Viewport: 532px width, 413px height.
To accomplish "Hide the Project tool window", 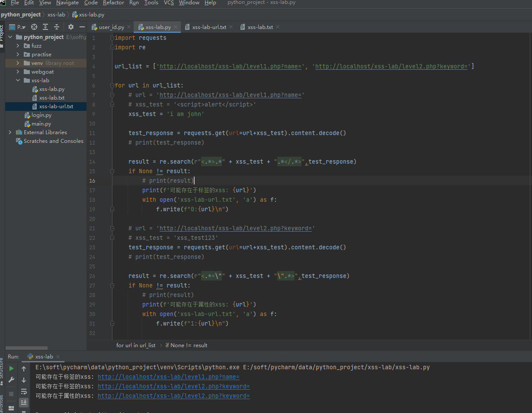I will tap(82, 27).
